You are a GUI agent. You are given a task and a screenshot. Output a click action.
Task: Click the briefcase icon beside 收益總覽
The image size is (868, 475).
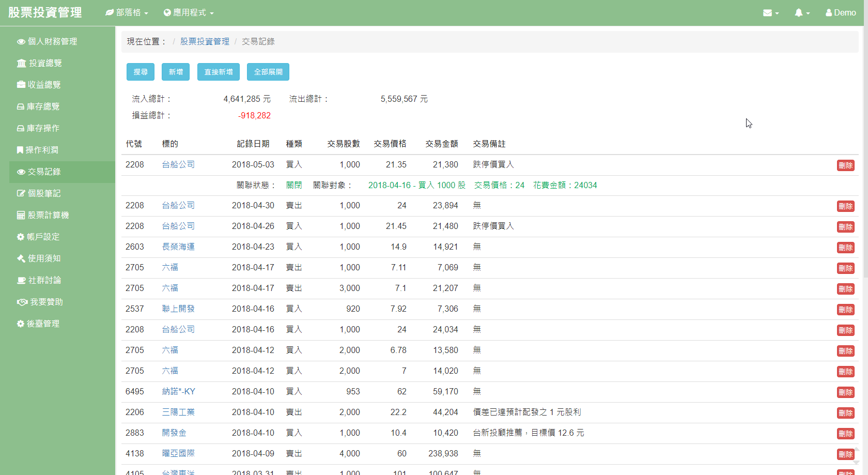coord(21,85)
